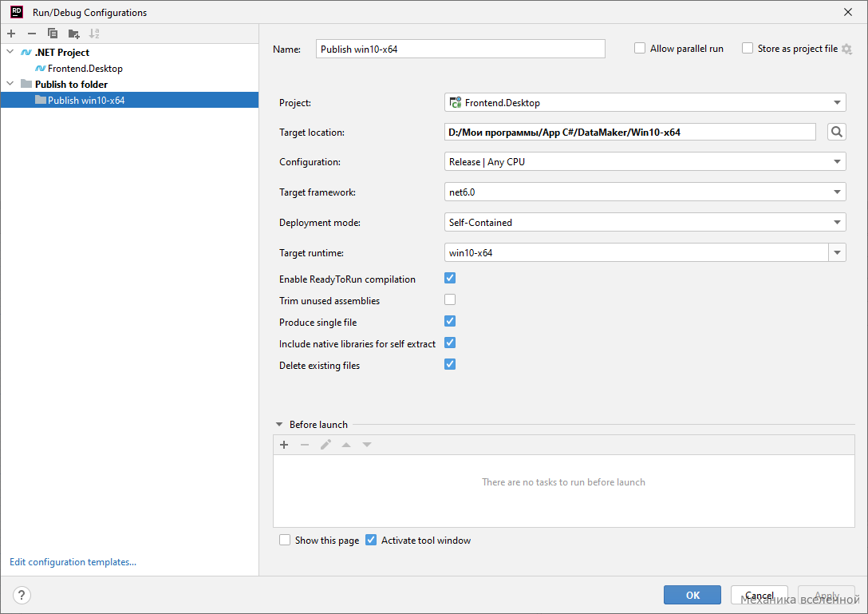Open the Project dropdown showing Frontend.Desktop
This screenshot has height=614, width=868.
point(645,102)
